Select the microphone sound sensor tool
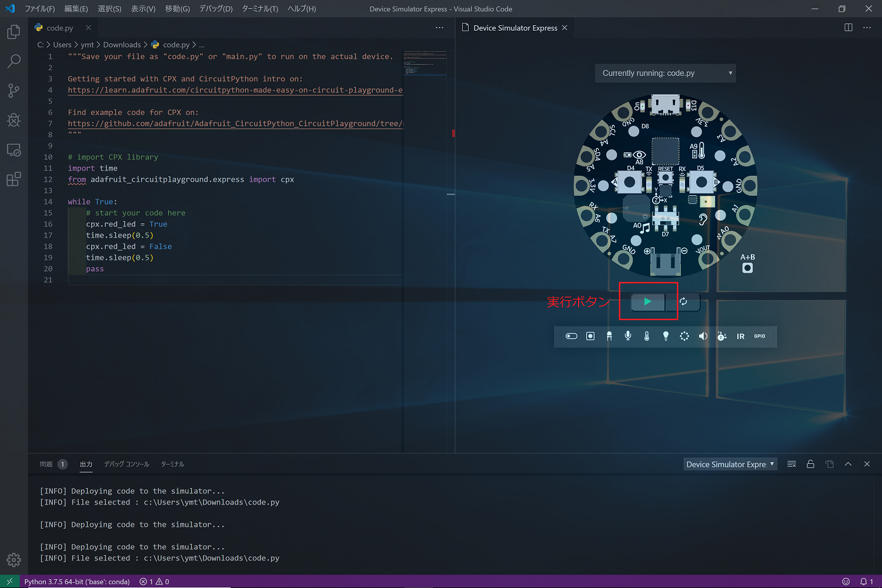This screenshot has height=588, width=882. tap(628, 336)
